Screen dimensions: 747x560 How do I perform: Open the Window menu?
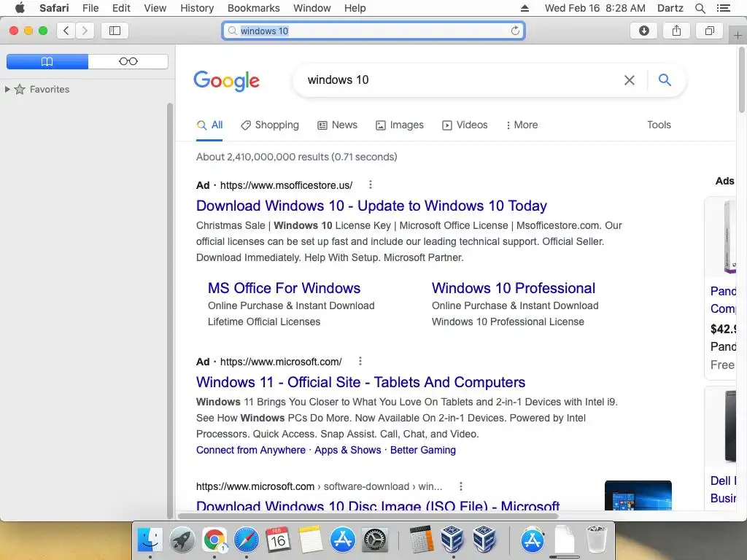[x=311, y=8]
